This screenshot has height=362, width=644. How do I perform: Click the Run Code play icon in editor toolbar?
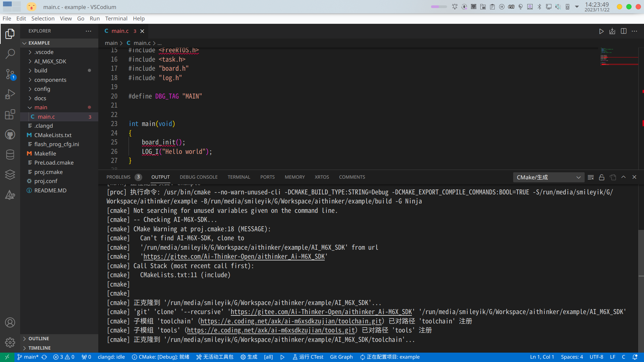[601, 31]
